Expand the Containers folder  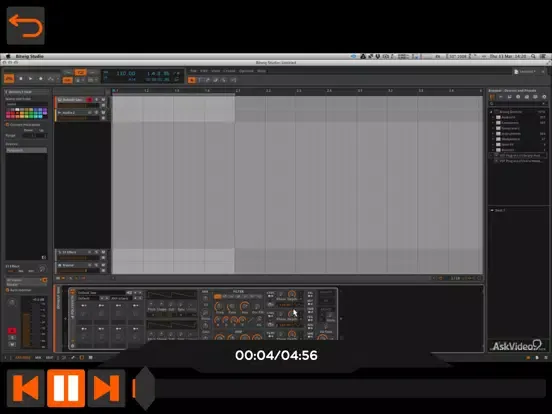(493, 123)
